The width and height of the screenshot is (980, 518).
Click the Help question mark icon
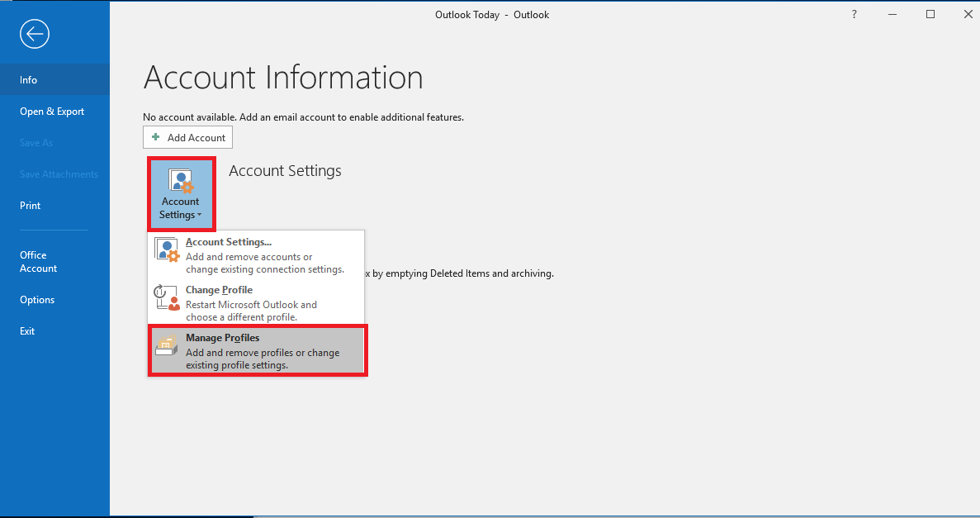tap(855, 14)
